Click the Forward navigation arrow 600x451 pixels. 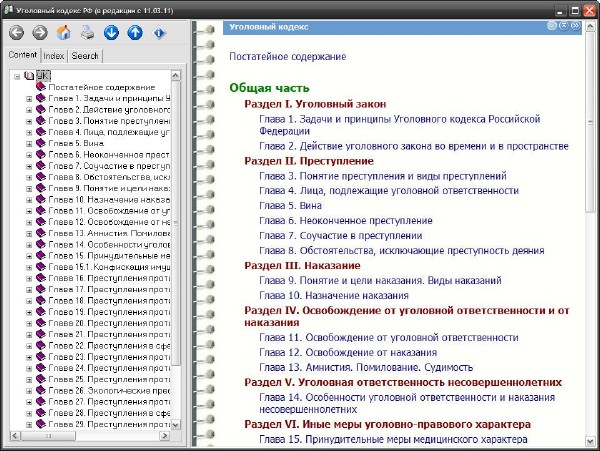[40, 32]
